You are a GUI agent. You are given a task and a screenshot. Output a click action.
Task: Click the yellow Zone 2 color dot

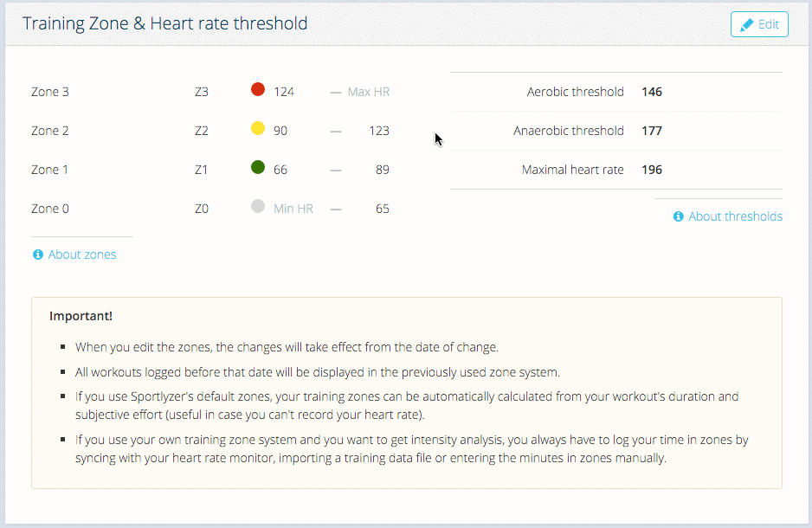tap(258, 128)
